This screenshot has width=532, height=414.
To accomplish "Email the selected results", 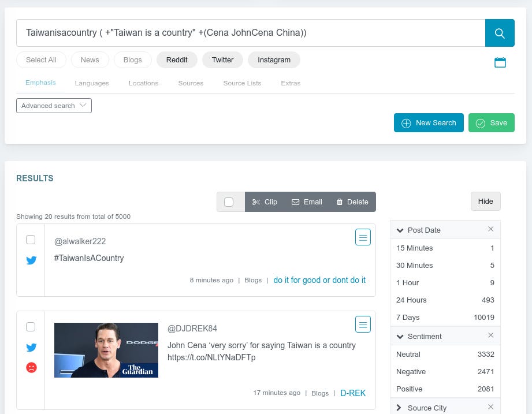I will pos(307,202).
